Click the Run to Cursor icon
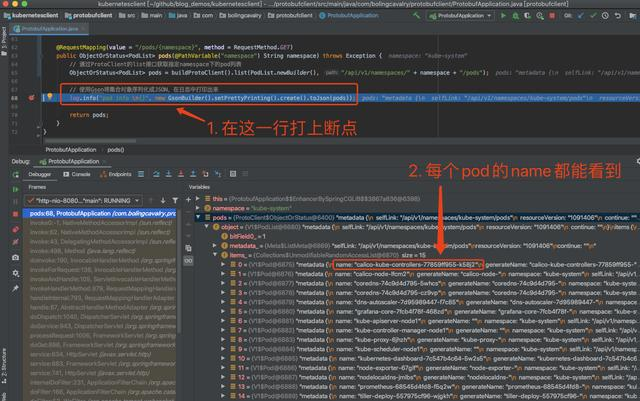The height and width of the screenshot is (401, 640). [218, 174]
